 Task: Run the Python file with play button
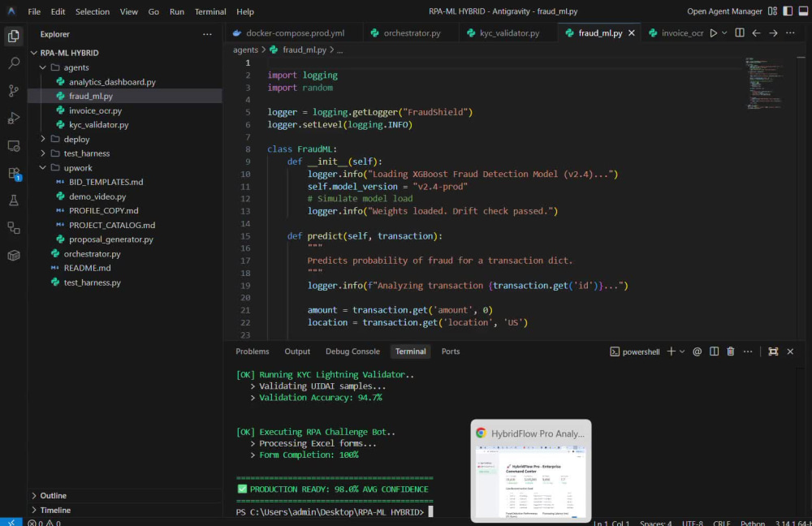click(x=713, y=32)
